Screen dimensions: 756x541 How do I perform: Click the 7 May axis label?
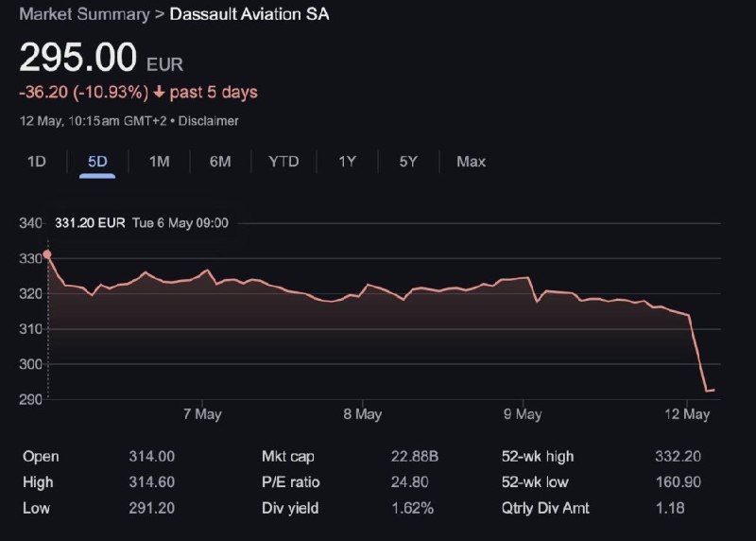[x=202, y=414]
